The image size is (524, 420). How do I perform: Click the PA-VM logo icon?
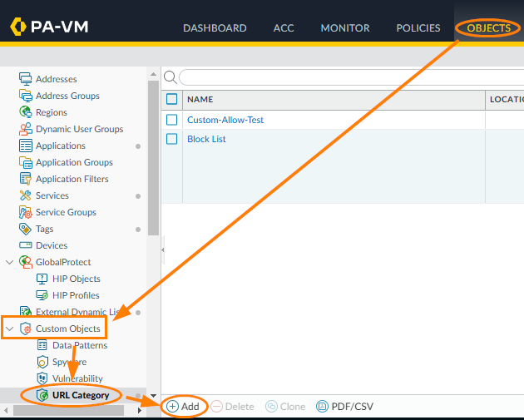coord(18,27)
